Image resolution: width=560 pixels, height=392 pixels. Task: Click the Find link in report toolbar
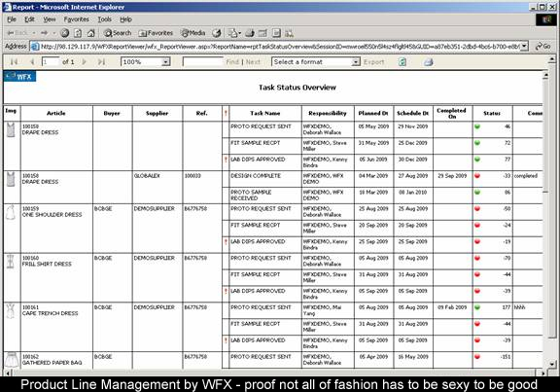coord(232,62)
